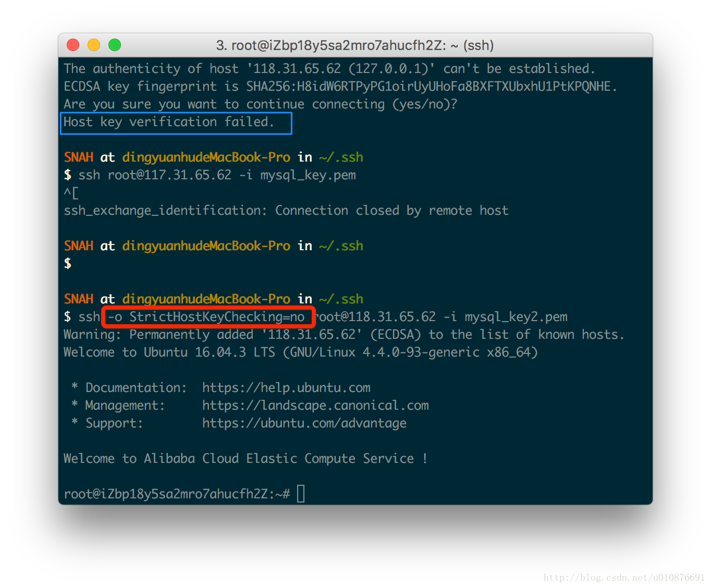Click the 'Welcome to Alibaba Cloud Elastic Compute Service' line
Viewport: 711px width, 588px height.
tap(246, 459)
